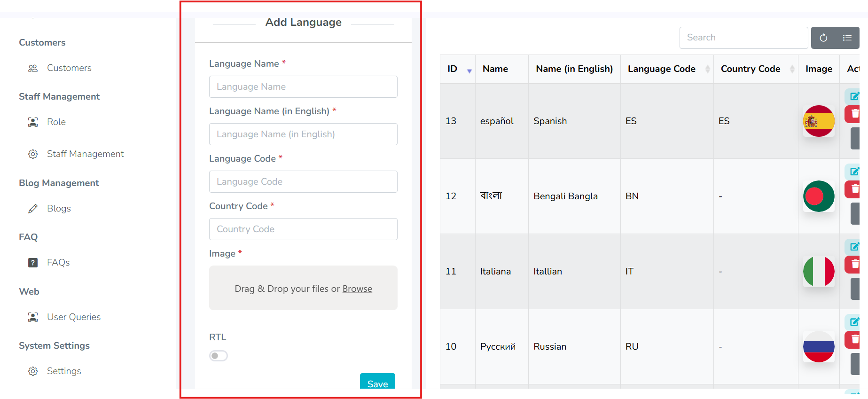Open the Blogs menu item

coord(59,209)
